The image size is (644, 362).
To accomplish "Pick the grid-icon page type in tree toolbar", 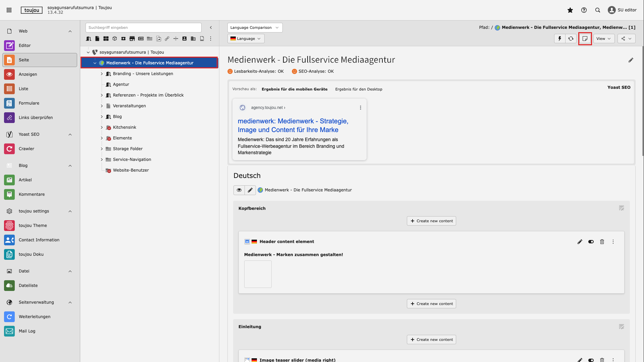I will 106,39.
